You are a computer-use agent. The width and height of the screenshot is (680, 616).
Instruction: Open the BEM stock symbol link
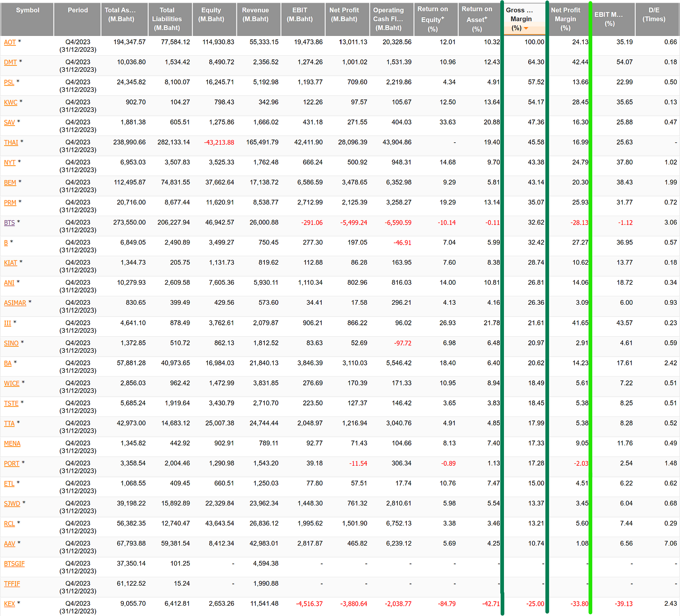click(10, 183)
